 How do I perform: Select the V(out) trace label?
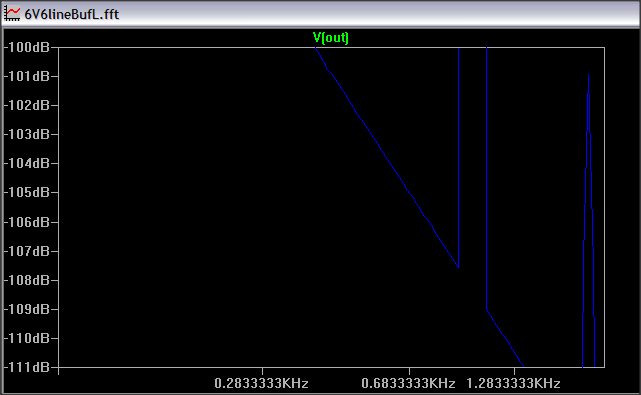point(331,38)
